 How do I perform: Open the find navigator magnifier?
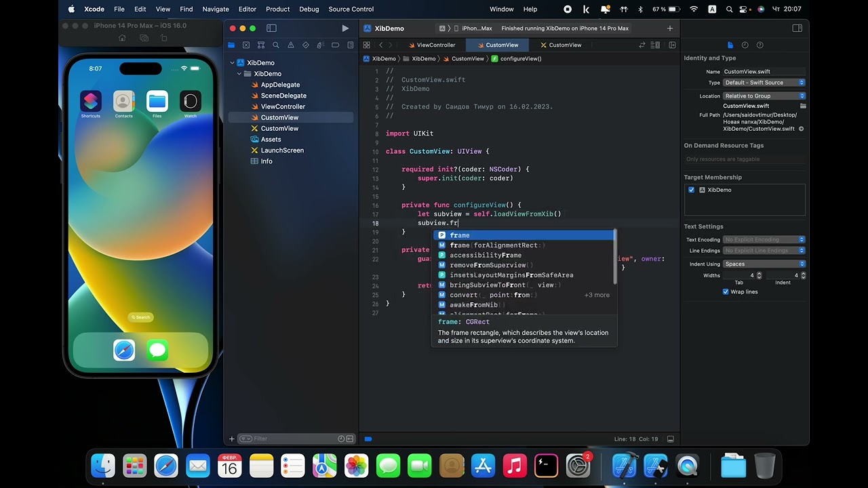pos(275,45)
